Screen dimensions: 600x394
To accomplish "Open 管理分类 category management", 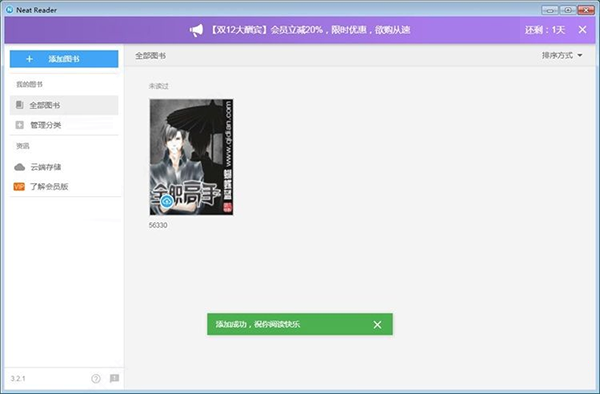I will coord(64,125).
